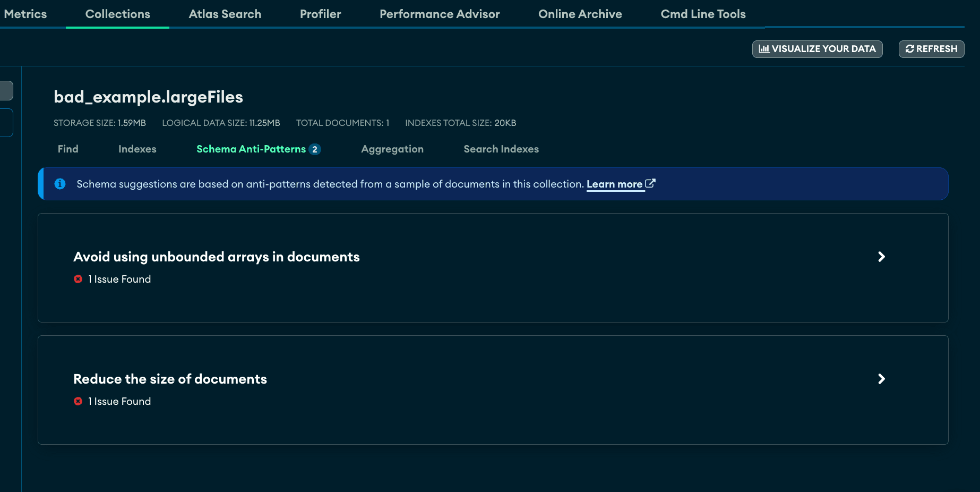Click the info icon in the banner
The width and height of the screenshot is (980, 492).
(x=60, y=184)
